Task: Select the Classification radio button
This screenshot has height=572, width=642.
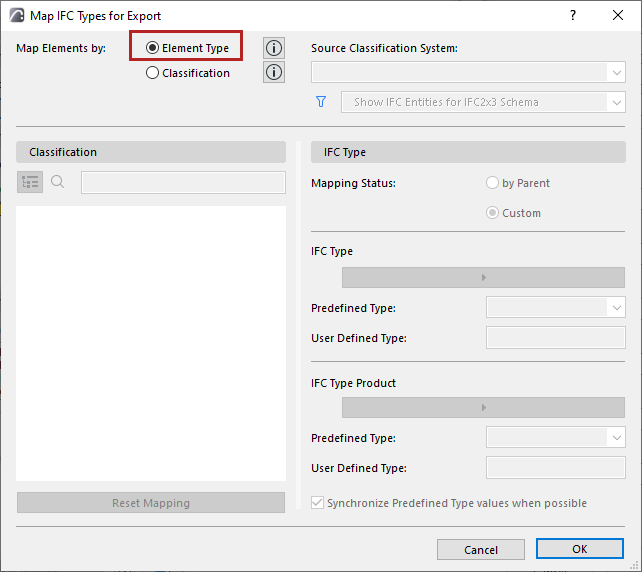Action: click(153, 73)
